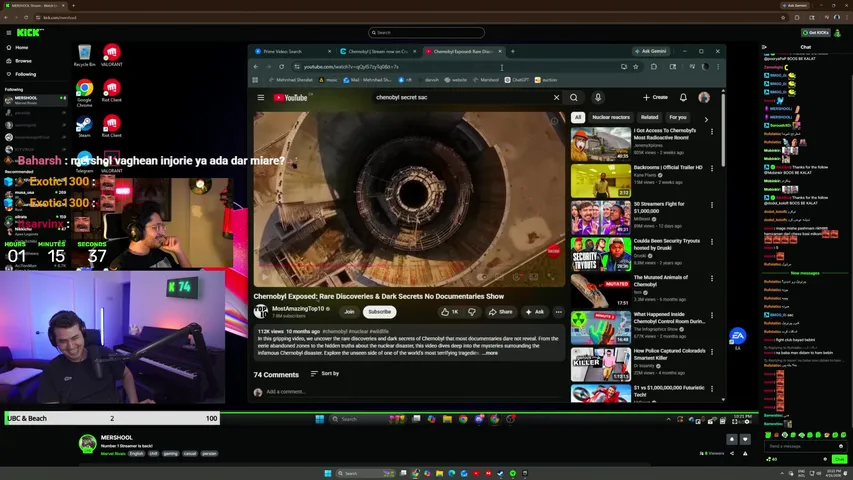This screenshot has width=853, height=480.
Task: Open Backrooms Official Trailer thumbnail
Action: coord(601,181)
